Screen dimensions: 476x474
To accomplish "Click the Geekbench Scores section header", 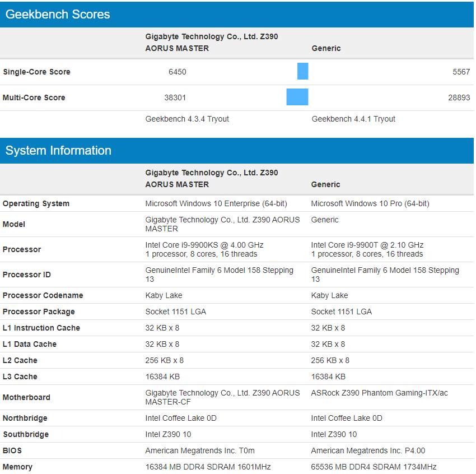I will 58,15.
